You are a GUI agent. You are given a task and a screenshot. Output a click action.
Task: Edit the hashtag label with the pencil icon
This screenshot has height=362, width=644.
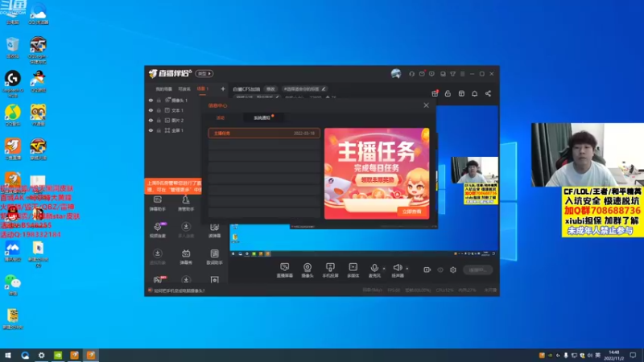coord(324,89)
